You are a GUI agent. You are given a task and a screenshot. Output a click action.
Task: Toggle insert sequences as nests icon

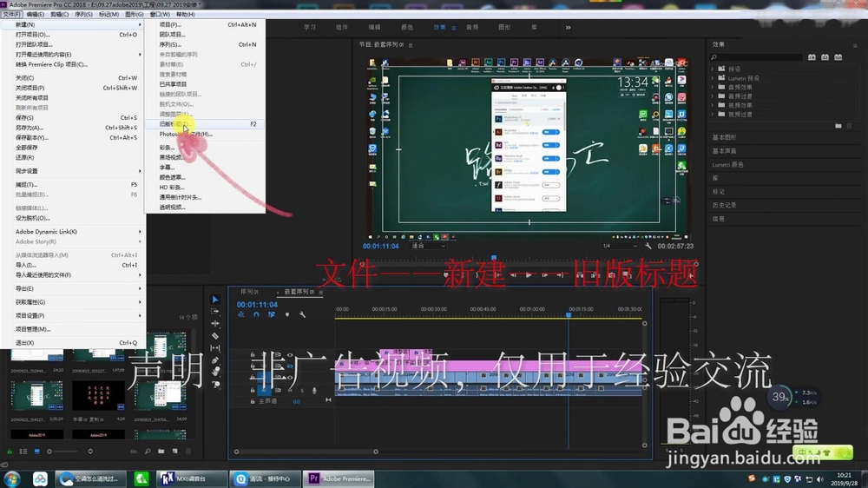240,314
